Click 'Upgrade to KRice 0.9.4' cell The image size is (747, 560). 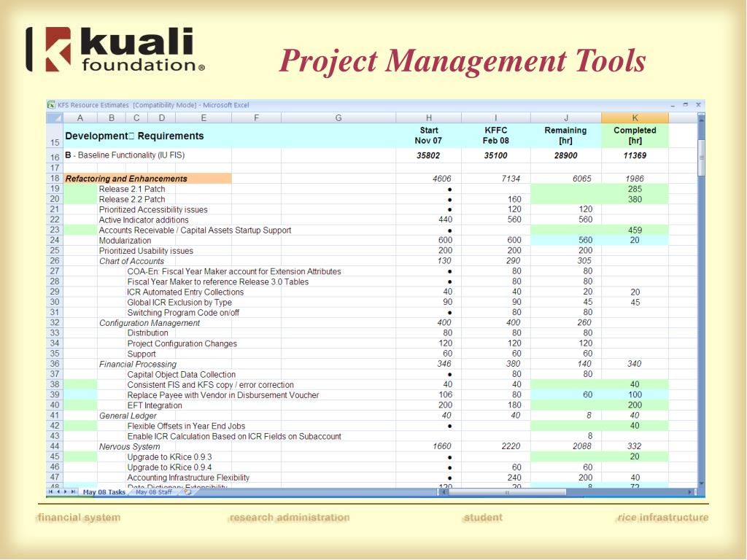point(169,467)
